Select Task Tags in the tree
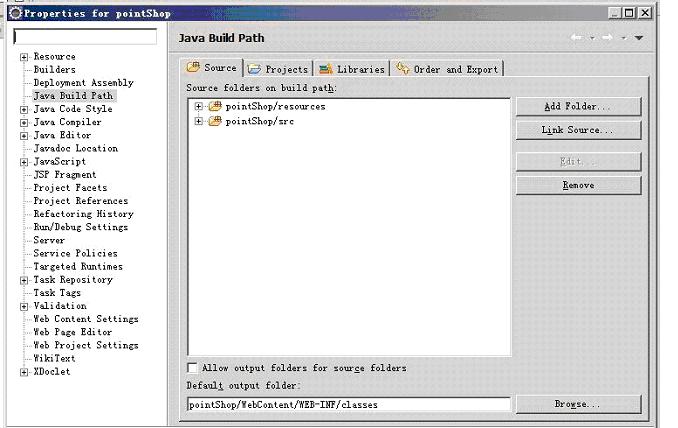678x428 pixels. (57, 293)
